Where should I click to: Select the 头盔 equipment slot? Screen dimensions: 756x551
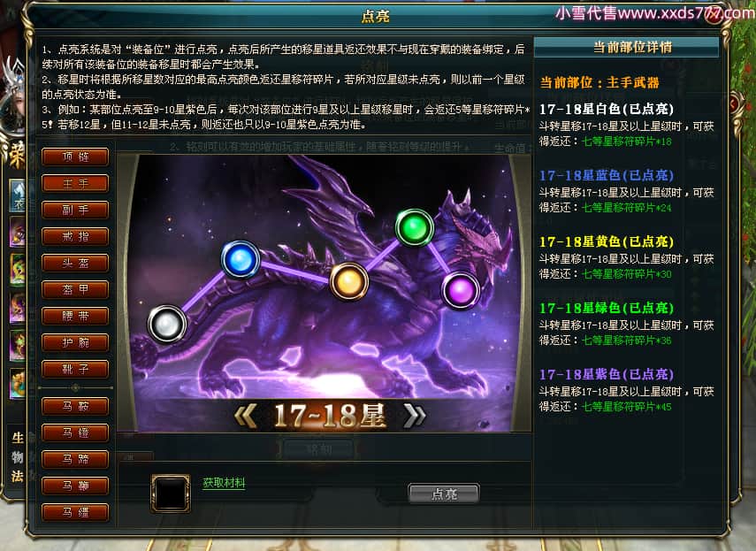click(x=75, y=263)
